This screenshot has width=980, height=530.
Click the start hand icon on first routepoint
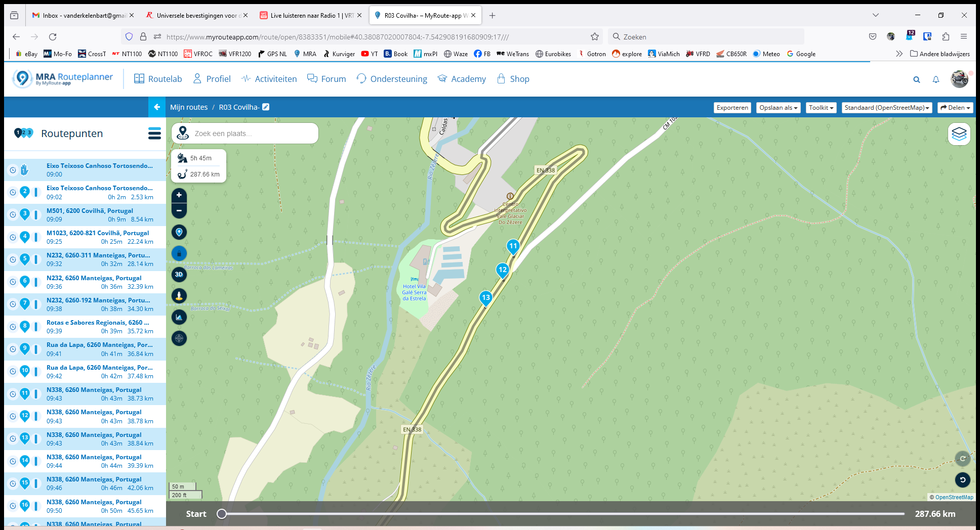(24, 170)
